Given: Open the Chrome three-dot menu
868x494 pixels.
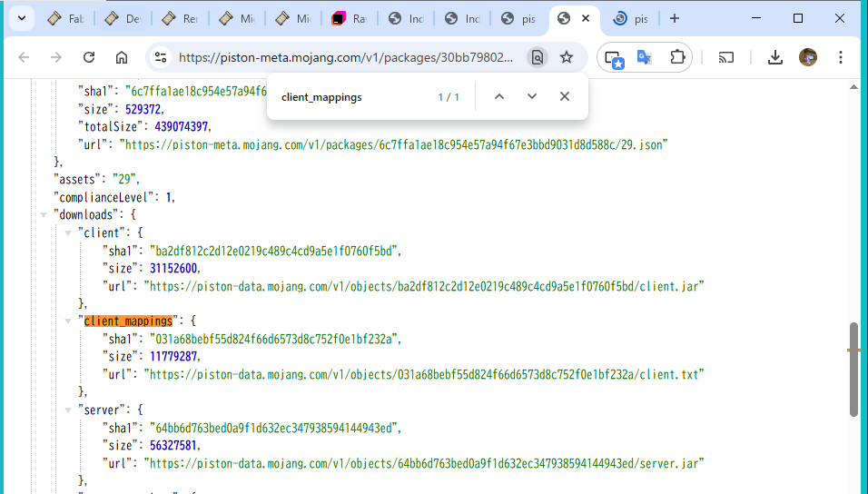Looking at the screenshot, I should coord(841,57).
